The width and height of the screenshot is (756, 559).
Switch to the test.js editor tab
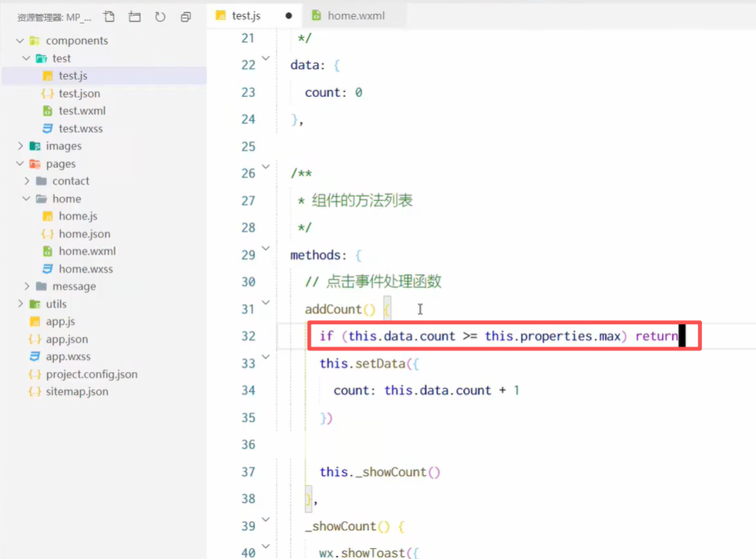pos(254,15)
